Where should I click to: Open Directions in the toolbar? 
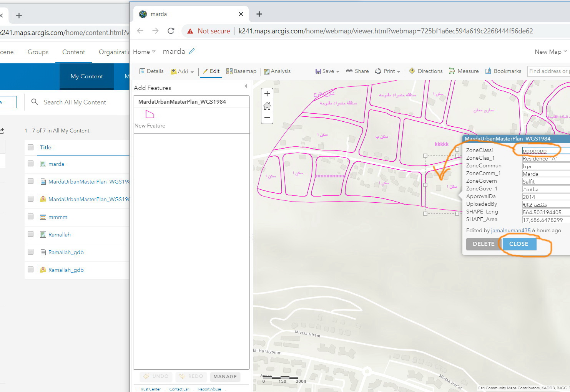[426, 71]
